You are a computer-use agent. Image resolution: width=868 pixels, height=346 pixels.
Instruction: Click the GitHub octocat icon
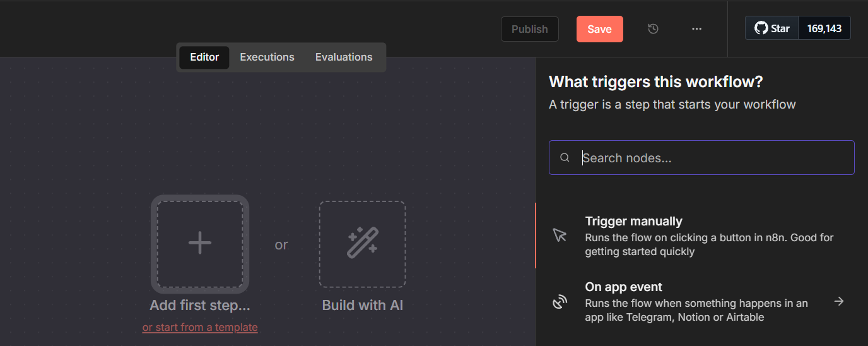[761, 28]
